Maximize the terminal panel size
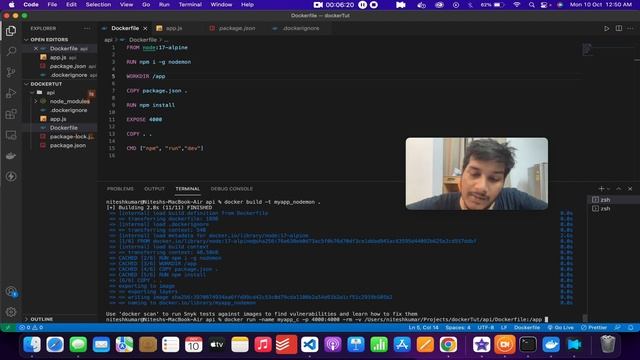 619,189
